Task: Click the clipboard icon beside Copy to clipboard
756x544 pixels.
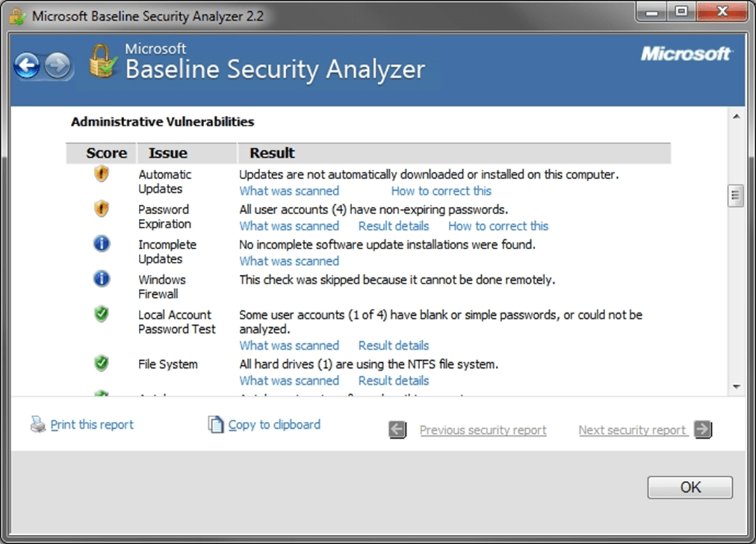Action: click(215, 424)
